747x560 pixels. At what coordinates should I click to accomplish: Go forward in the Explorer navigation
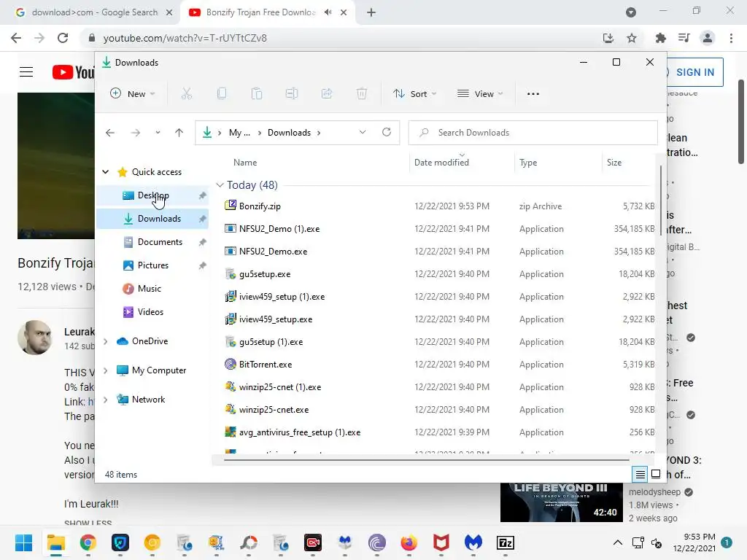click(136, 133)
